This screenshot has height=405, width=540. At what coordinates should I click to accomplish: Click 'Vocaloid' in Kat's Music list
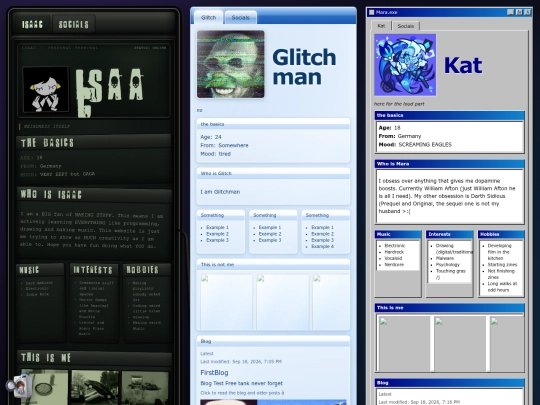(x=393, y=258)
